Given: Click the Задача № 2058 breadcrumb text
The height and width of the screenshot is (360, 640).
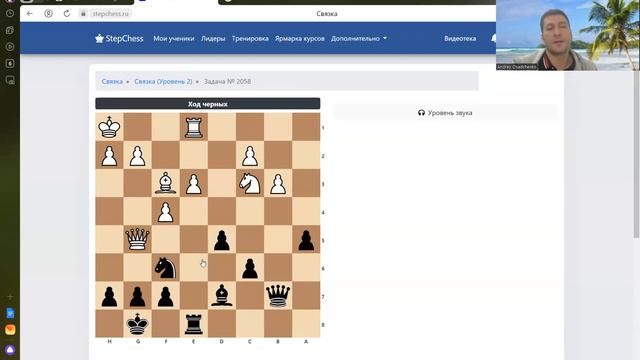Looking at the screenshot, I should pyautogui.click(x=227, y=81).
